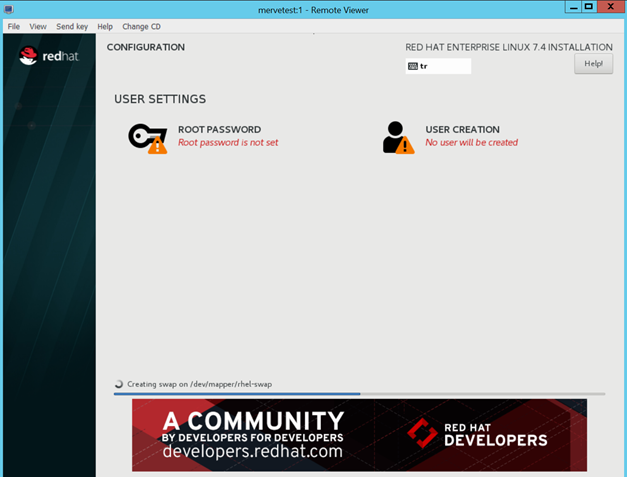Viewport: 627px width, 477px height.
Task: Select the USER CREATION setting
Action: tap(450, 138)
